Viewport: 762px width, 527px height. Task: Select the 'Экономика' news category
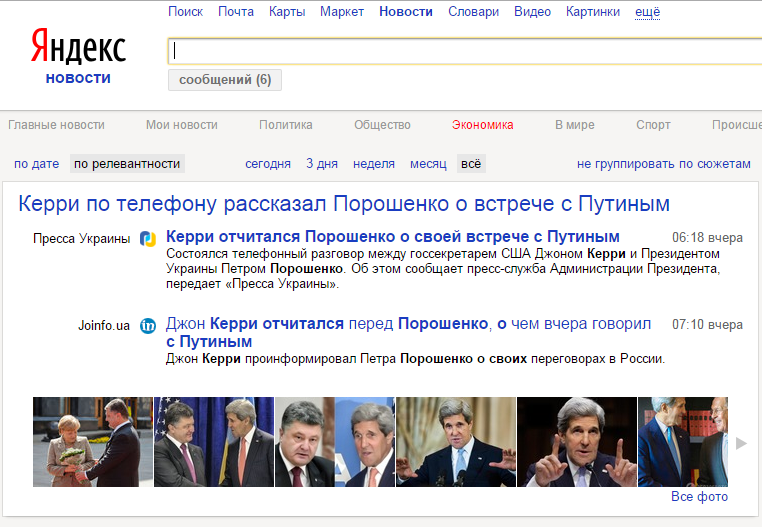(482, 125)
